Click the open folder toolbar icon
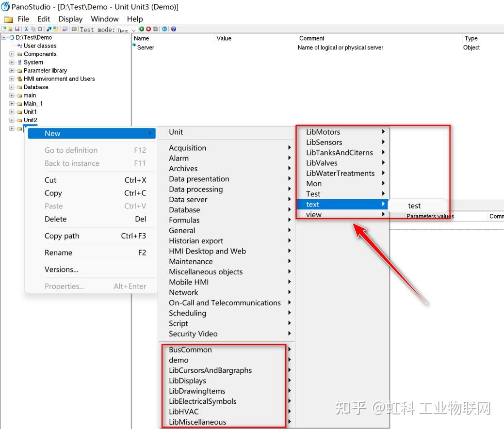The height and width of the screenshot is (429, 504). pyautogui.click(x=11, y=29)
